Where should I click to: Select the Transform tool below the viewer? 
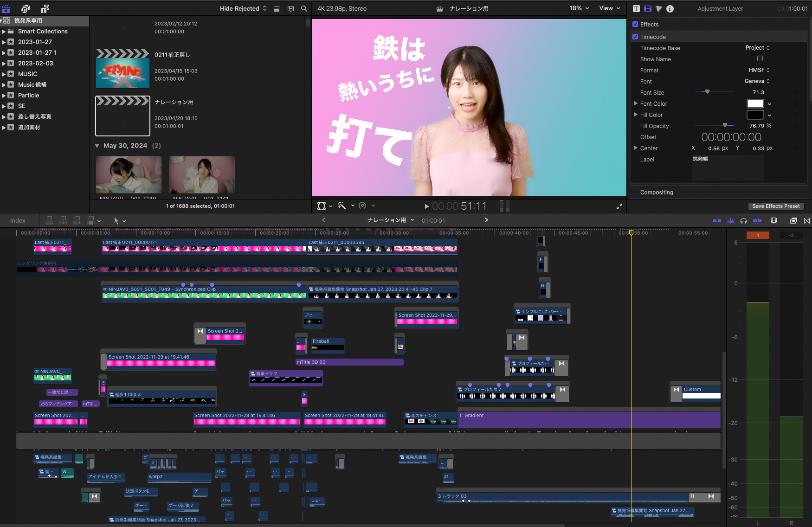tap(322, 206)
